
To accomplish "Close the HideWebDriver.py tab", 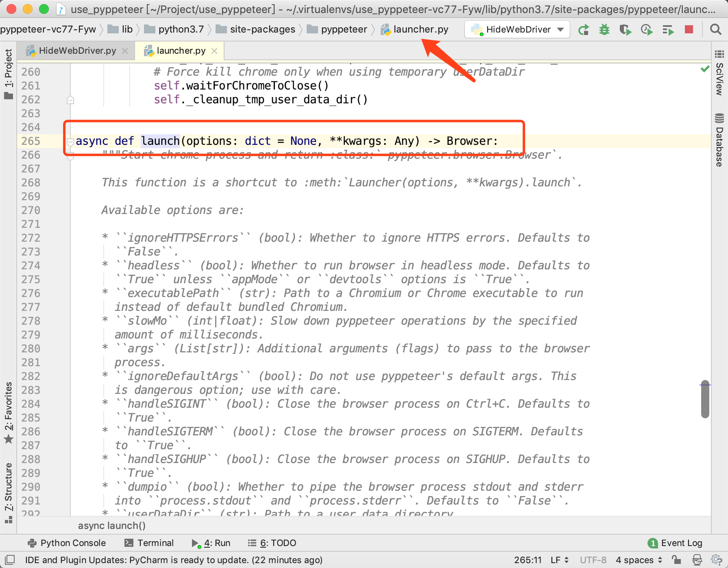I will point(125,51).
